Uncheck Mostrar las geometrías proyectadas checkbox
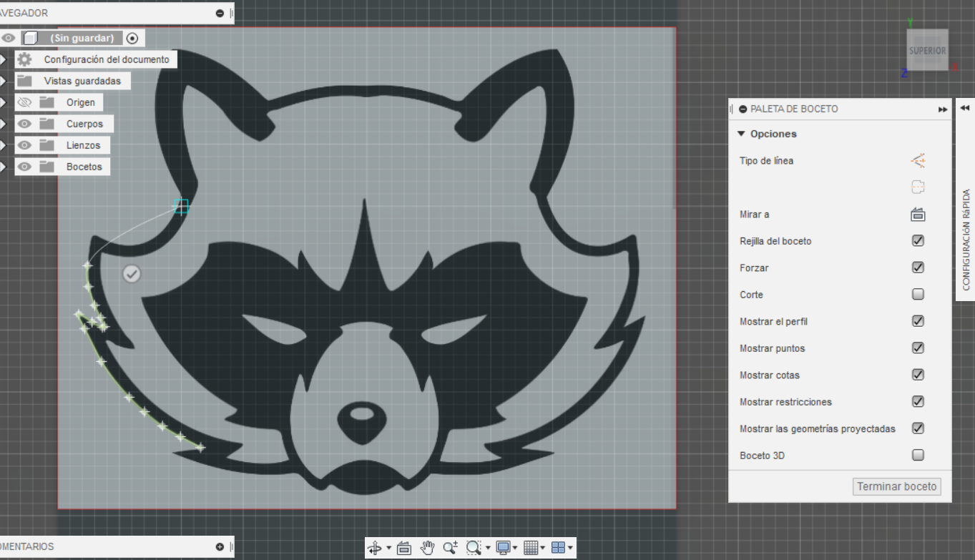 pyautogui.click(x=918, y=428)
